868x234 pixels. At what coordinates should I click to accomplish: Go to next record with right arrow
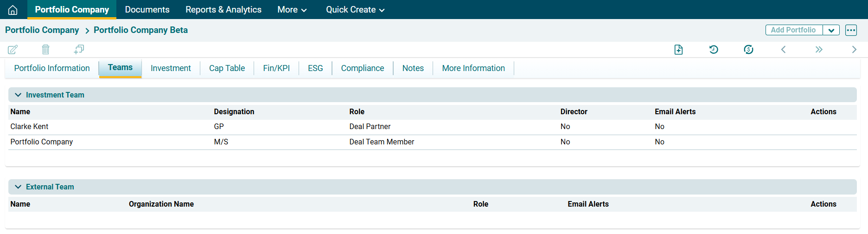(854, 49)
